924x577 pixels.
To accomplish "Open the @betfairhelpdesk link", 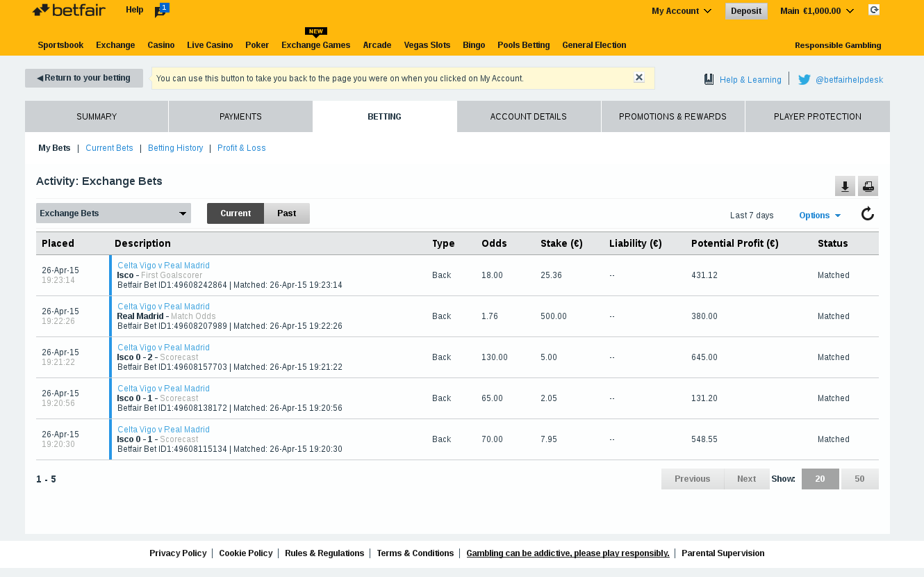I will point(849,80).
